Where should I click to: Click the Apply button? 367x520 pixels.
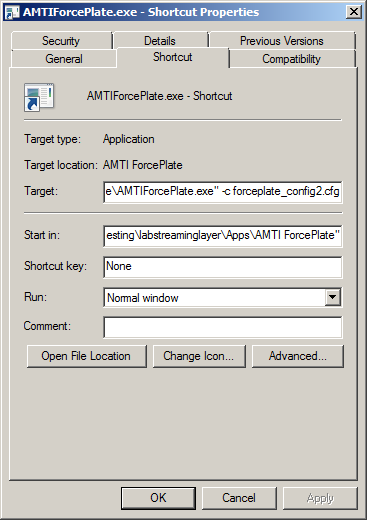click(x=320, y=498)
